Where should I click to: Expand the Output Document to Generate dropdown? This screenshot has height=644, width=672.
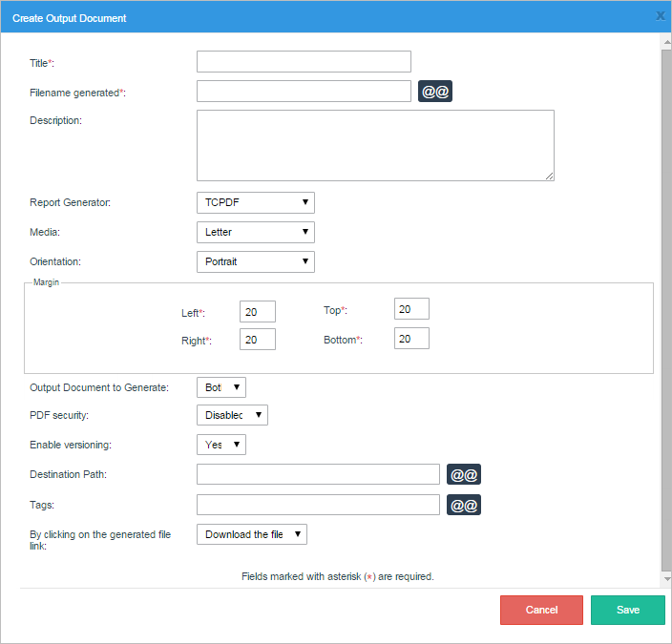220,387
